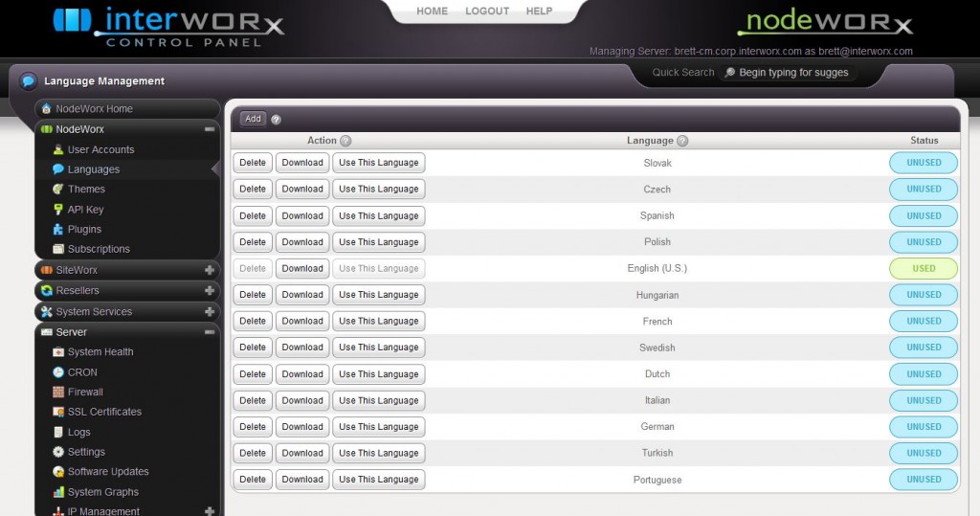Screen dimensions: 980x516
Task: Open Firewall in the sidebar
Action: pyautogui.click(x=85, y=393)
